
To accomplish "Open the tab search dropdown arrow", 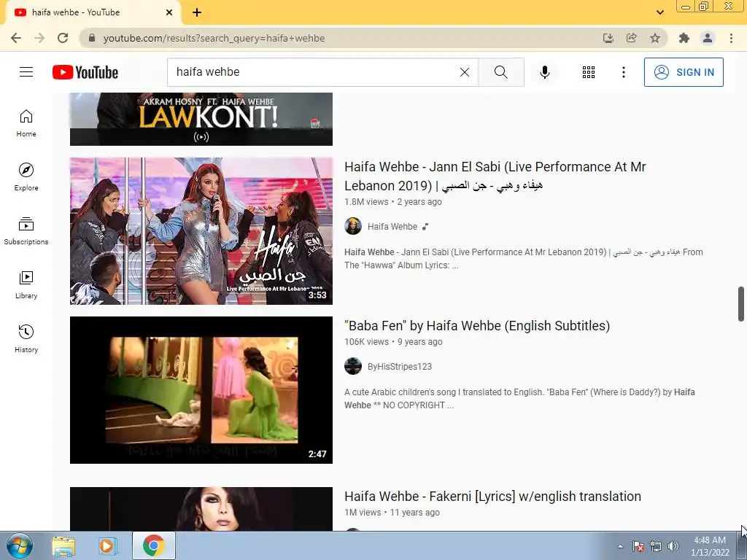I will coord(659,12).
